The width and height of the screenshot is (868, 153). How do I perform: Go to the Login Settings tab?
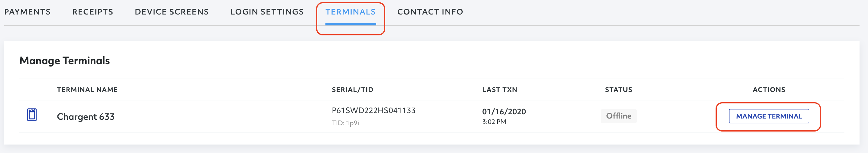267,12
